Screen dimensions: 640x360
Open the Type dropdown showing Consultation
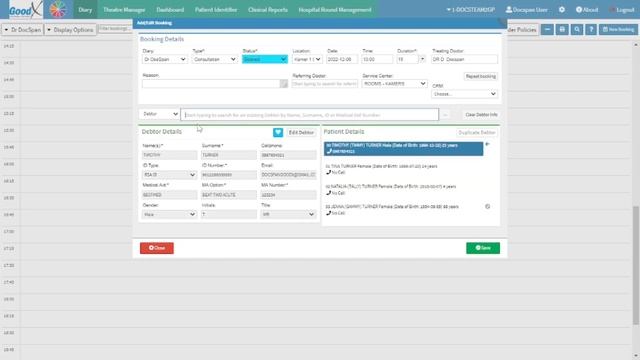pyautogui.click(x=215, y=59)
